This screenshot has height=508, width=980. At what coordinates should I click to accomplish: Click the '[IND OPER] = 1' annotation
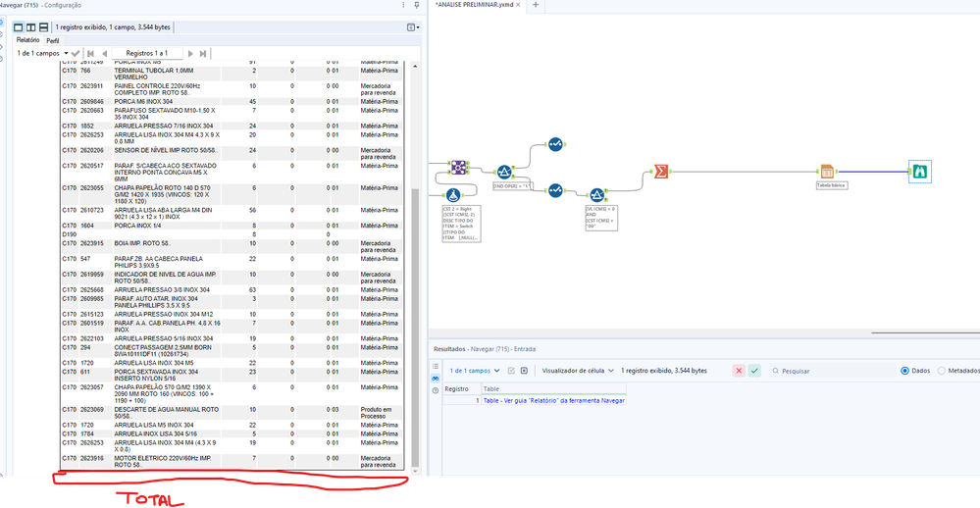pyautogui.click(x=512, y=186)
